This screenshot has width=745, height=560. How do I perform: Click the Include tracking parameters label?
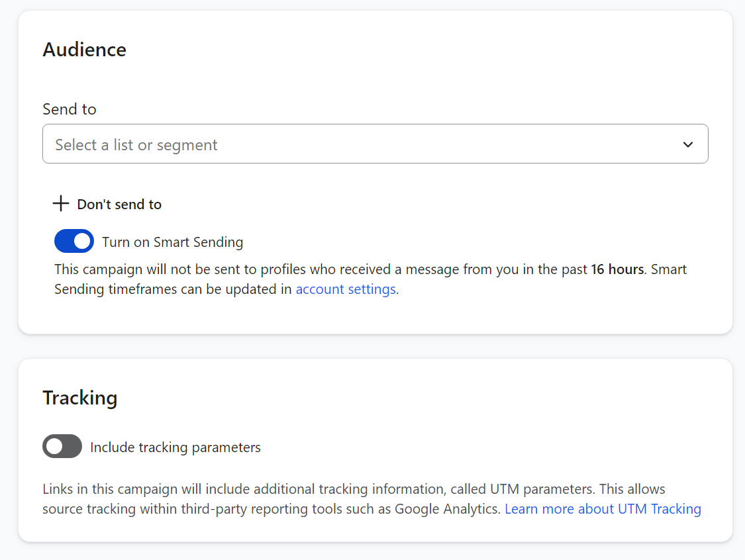coord(175,447)
